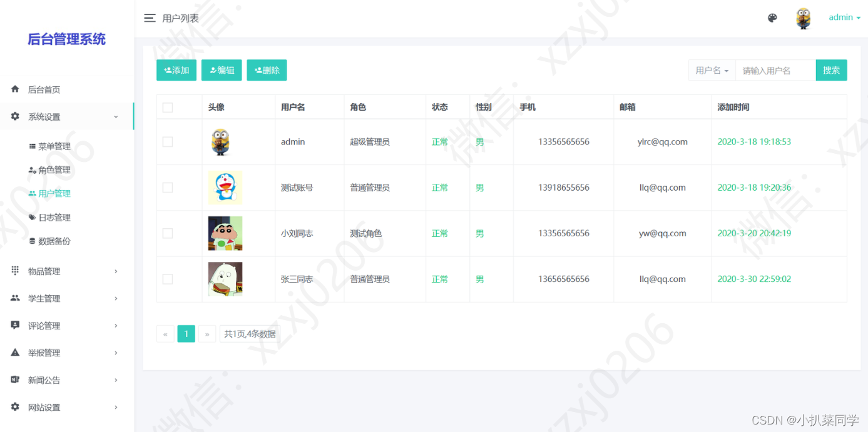
Task: Click the gear icon beside 网站设置
Action: [15, 407]
